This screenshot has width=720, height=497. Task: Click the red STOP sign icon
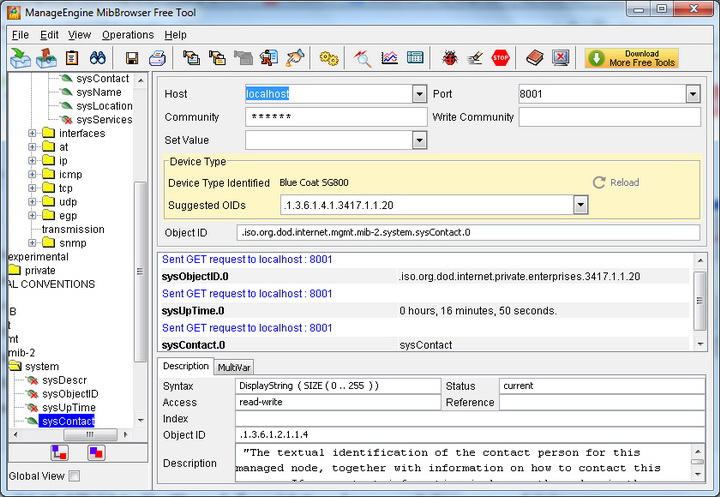(501, 58)
